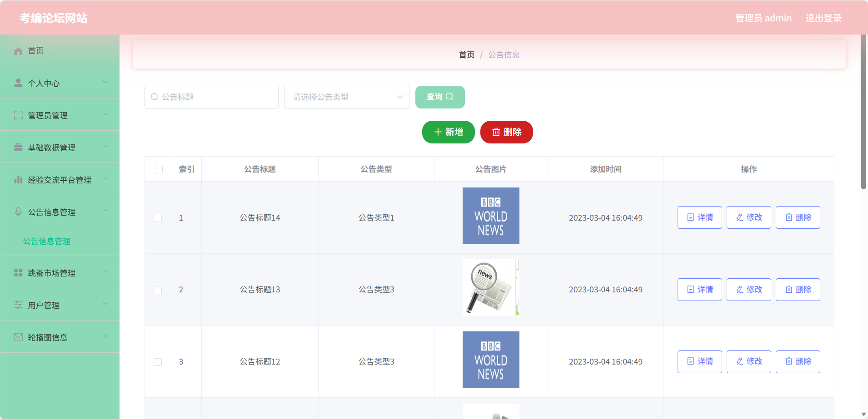Click the trash icon in 公告标题12 删除 button
This screenshot has width=868, height=419.
tap(789, 361)
